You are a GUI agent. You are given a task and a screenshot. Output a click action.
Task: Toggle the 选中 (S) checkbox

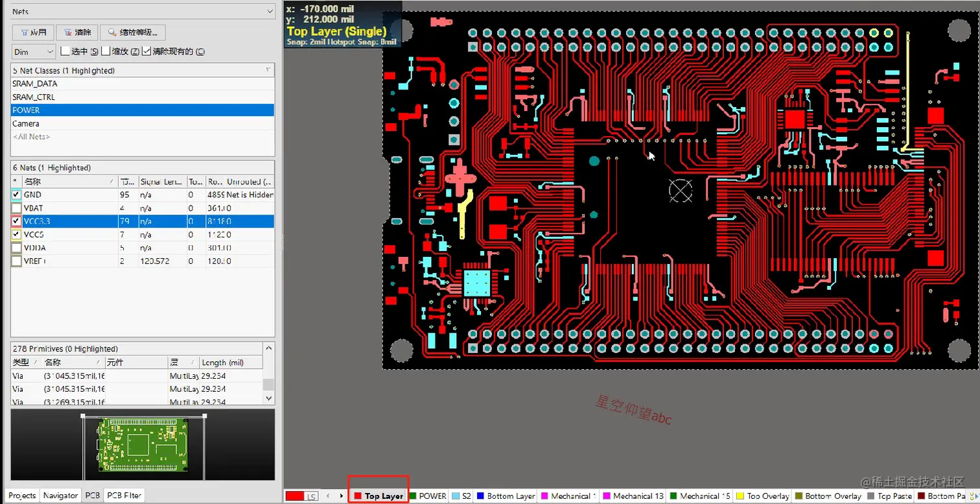coord(65,51)
